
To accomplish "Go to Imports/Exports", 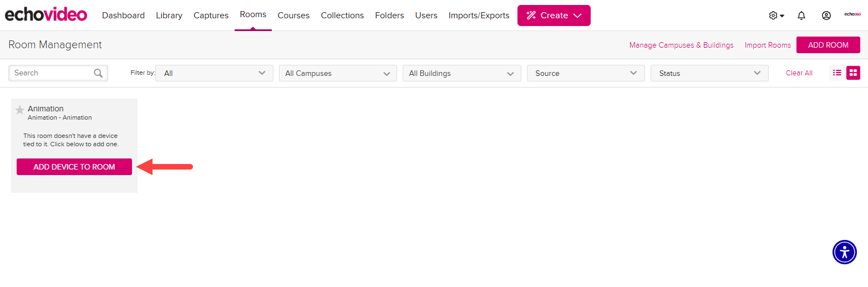I will click(479, 16).
